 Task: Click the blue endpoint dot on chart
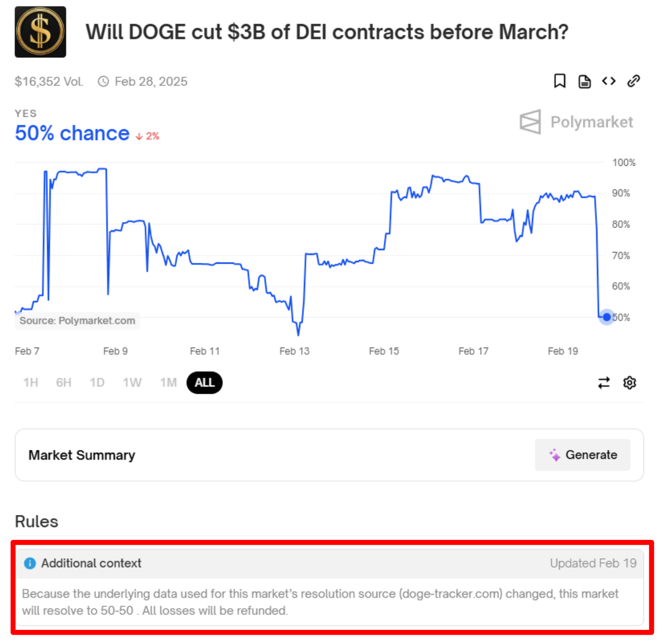pos(607,317)
